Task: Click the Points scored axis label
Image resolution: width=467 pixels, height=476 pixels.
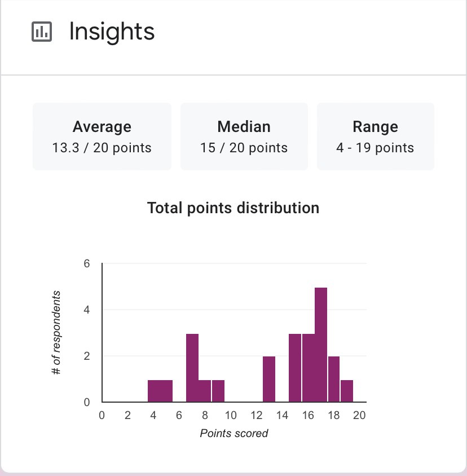Action: [x=234, y=433]
